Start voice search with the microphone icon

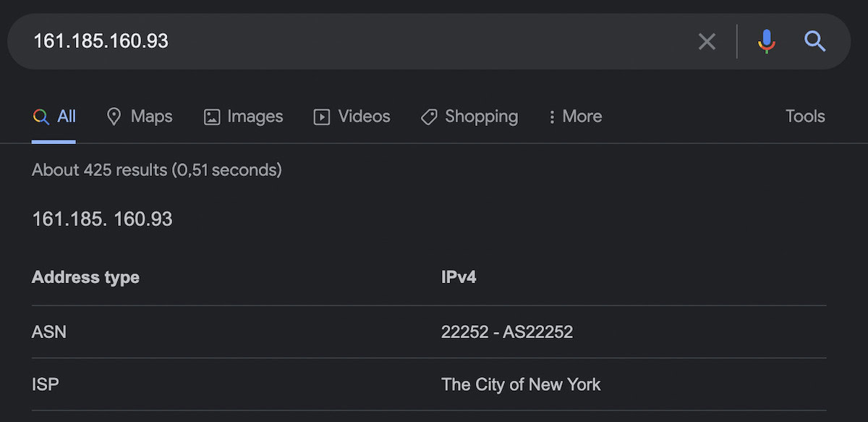click(x=767, y=42)
